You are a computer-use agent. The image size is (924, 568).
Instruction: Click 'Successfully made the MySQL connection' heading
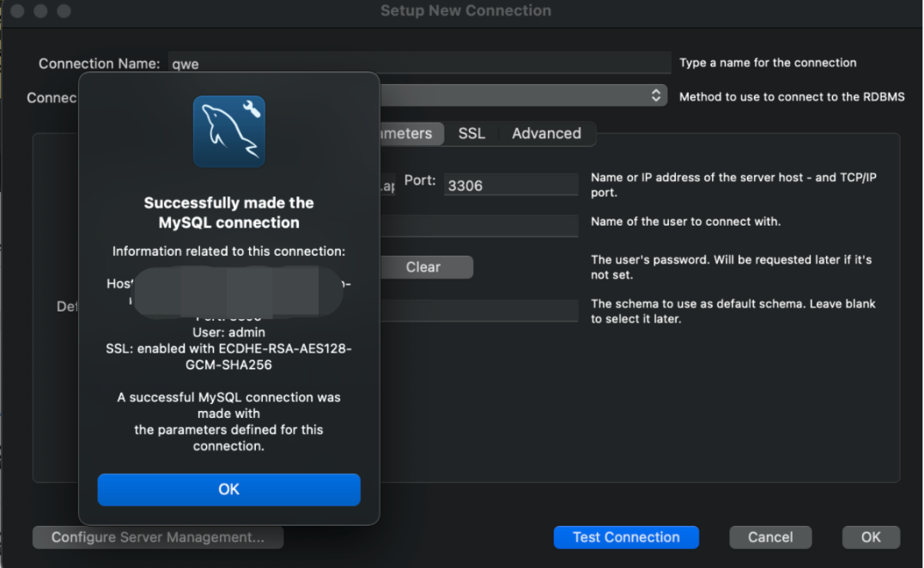pyautogui.click(x=228, y=213)
